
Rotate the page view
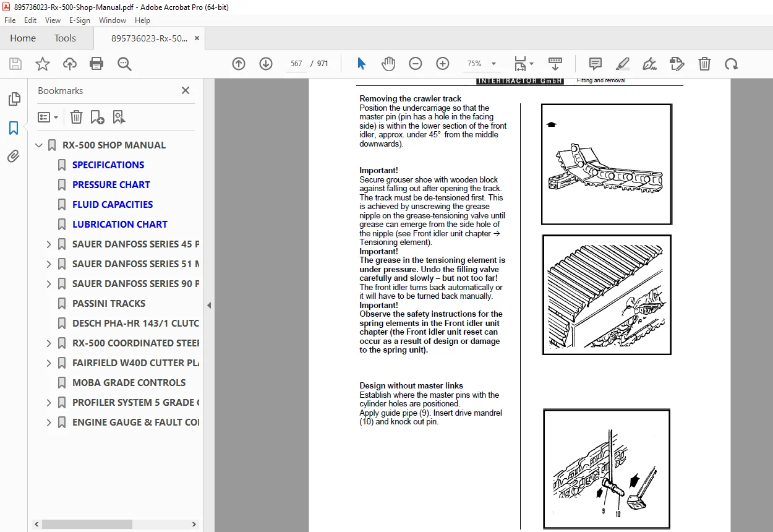pyautogui.click(x=732, y=64)
